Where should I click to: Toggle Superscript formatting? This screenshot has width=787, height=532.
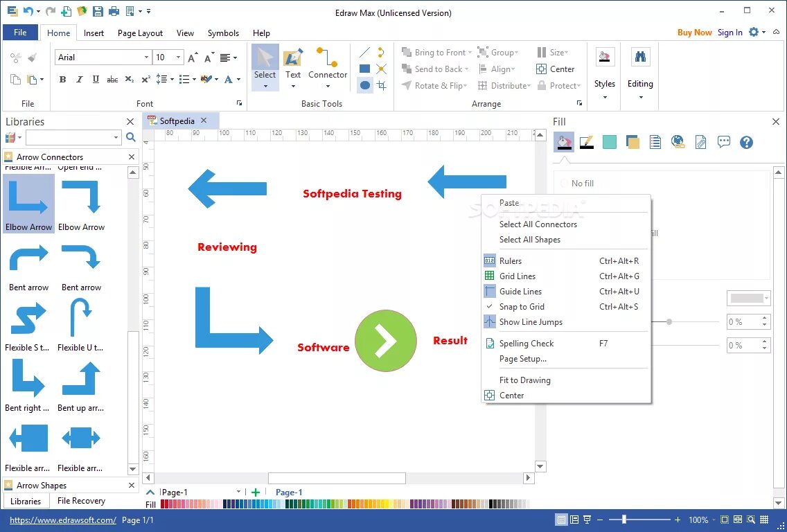tap(145, 79)
